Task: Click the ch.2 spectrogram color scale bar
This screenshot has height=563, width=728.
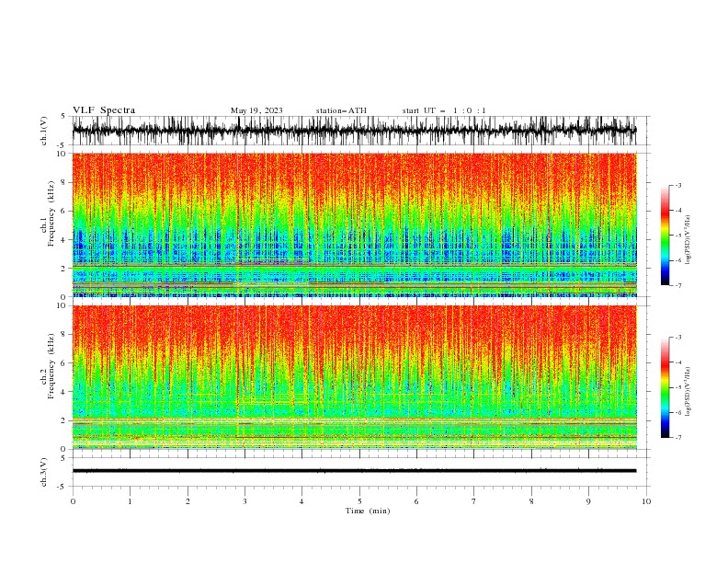Action: [x=665, y=387]
